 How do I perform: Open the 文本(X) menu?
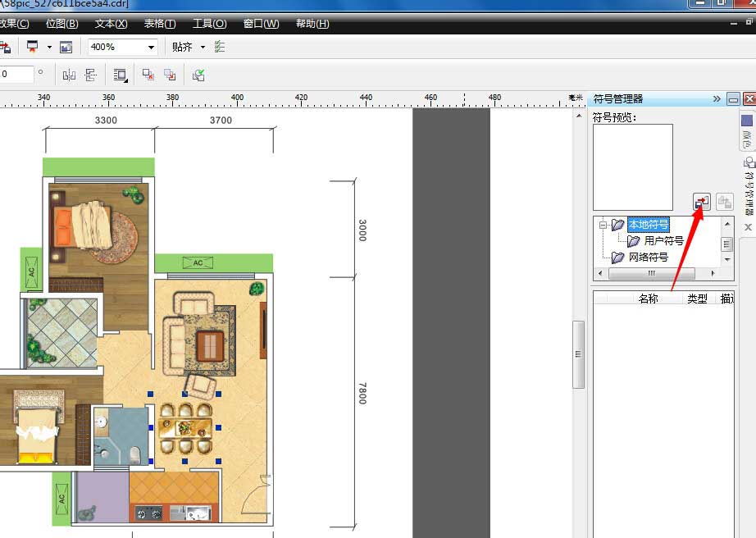point(111,24)
